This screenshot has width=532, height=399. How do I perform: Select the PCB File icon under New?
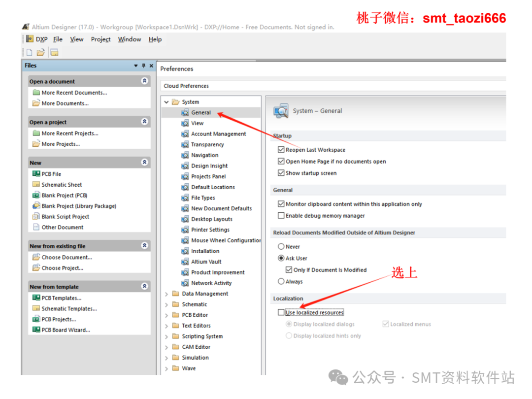click(35, 173)
